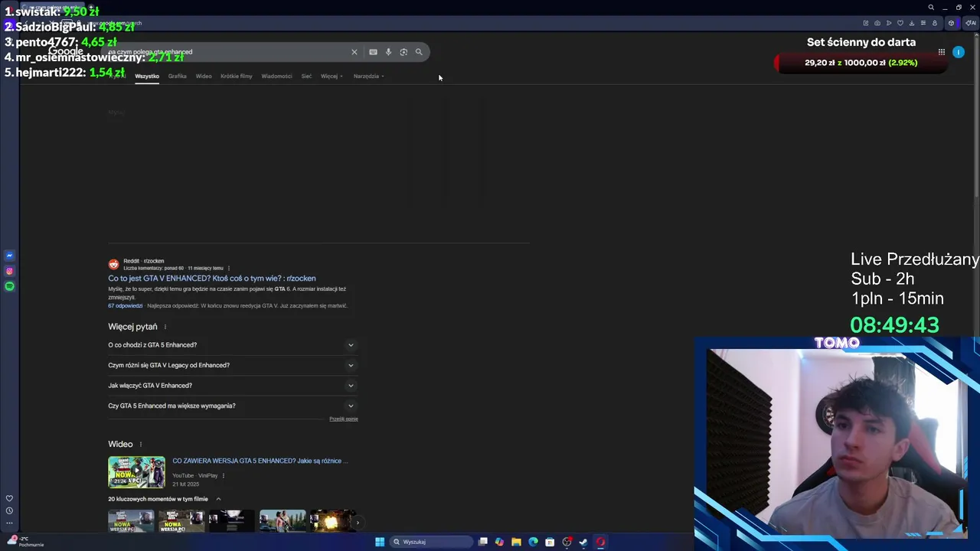Open the player send icon in the toolbar
980x551 pixels.
889,23
